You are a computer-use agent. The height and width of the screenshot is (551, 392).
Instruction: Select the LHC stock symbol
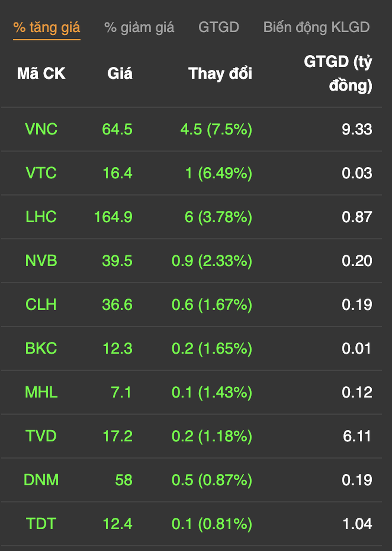click(41, 217)
